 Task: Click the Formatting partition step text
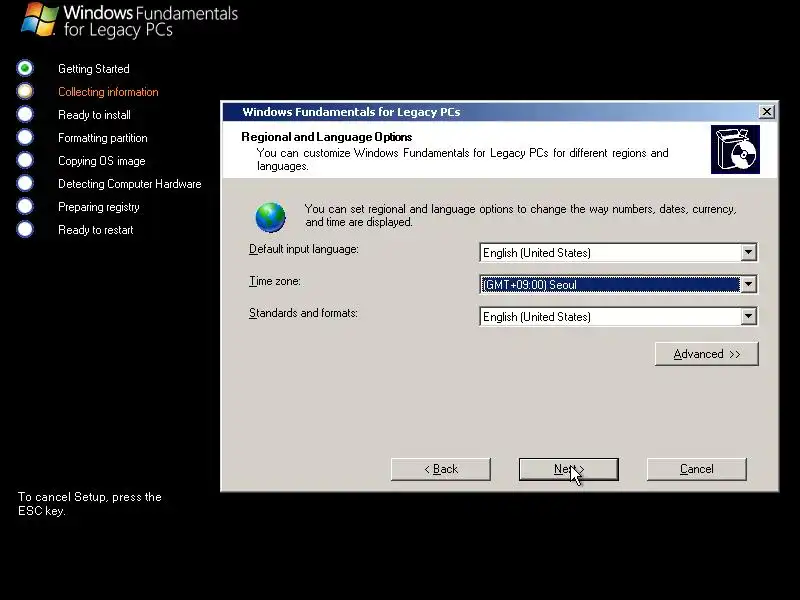(x=103, y=138)
